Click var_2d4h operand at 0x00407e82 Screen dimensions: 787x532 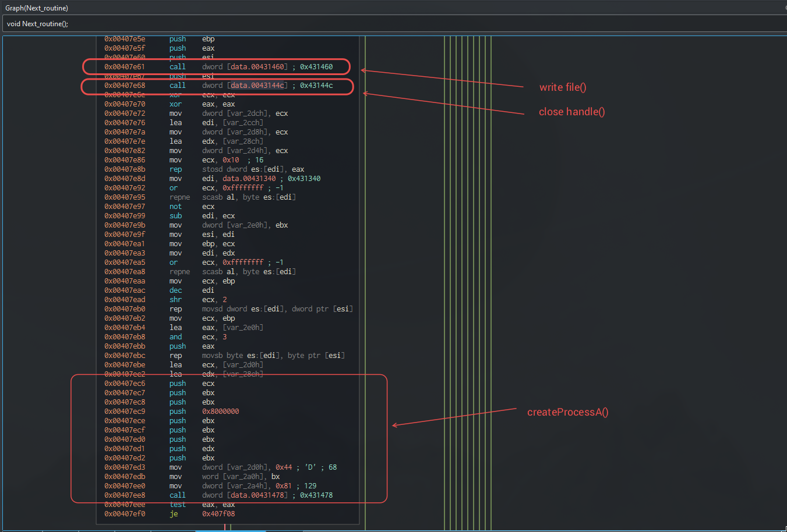click(x=248, y=151)
